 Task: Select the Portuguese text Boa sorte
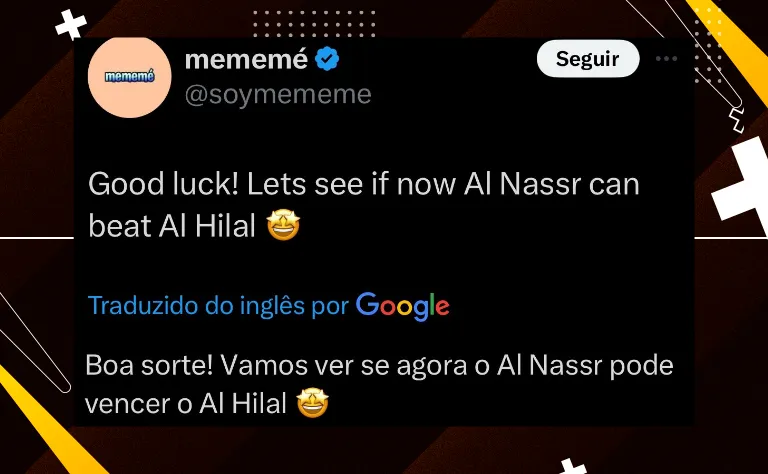149,365
